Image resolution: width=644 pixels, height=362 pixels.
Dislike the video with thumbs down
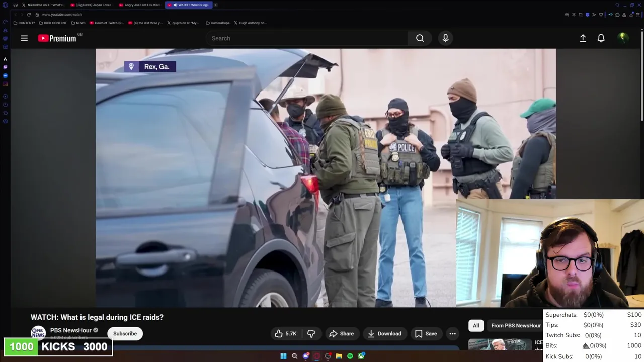click(x=311, y=333)
